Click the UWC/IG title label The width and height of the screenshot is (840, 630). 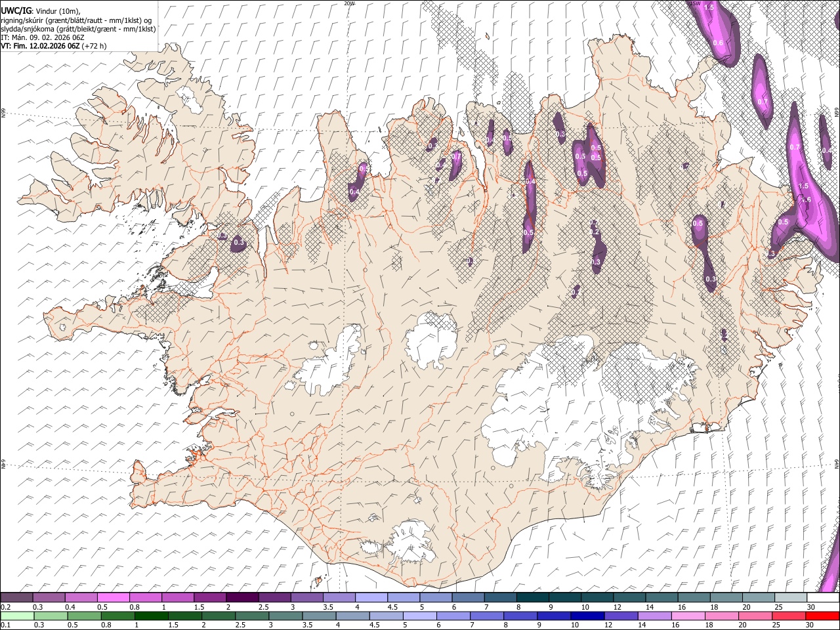(15, 10)
